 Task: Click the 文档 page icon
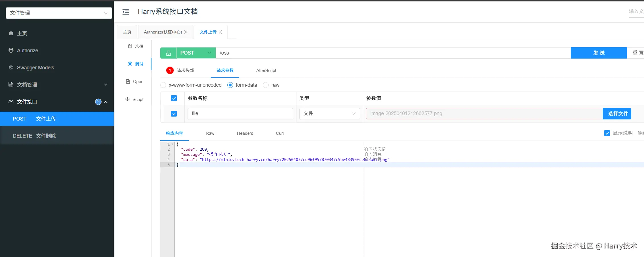pyautogui.click(x=130, y=46)
